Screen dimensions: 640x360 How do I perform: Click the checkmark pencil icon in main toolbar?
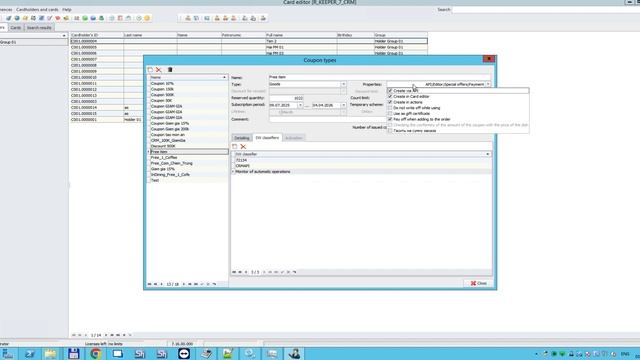[49, 18]
